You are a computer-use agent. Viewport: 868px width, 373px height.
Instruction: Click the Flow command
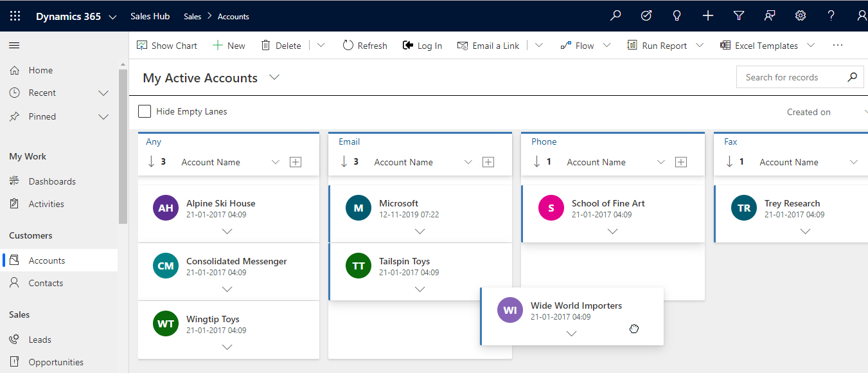point(577,46)
